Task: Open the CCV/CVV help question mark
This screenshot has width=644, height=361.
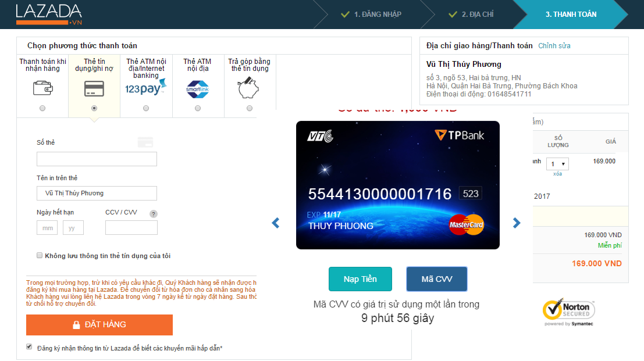Action: click(153, 214)
